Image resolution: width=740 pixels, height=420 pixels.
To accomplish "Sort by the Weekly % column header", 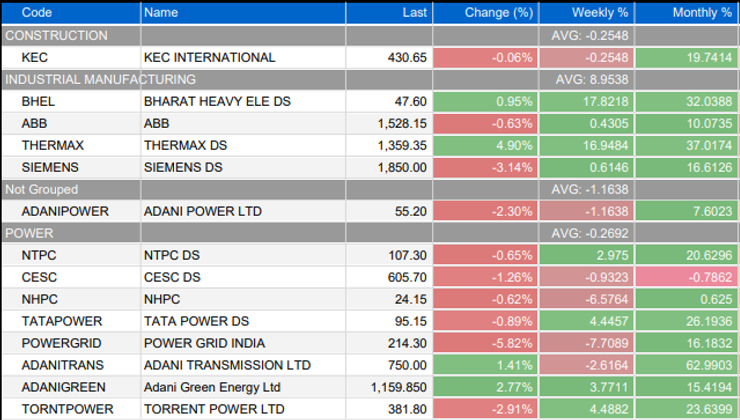I will coord(587,13).
